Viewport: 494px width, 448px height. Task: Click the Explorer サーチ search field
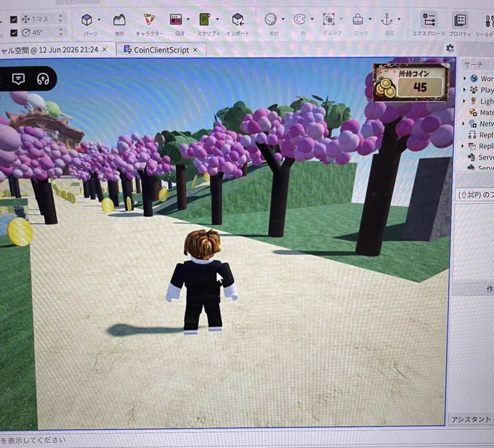pyautogui.click(x=477, y=65)
